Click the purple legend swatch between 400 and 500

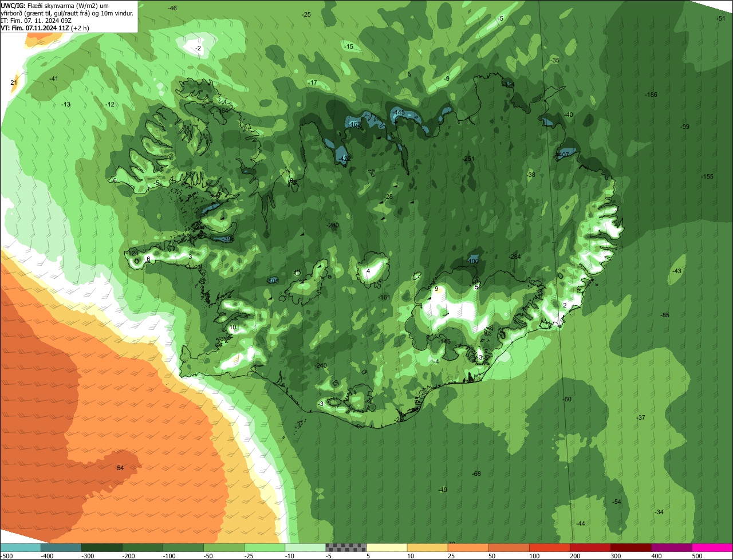pyautogui.click(x=671, y=547)
